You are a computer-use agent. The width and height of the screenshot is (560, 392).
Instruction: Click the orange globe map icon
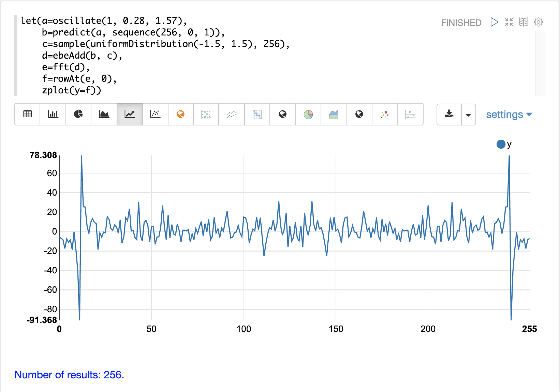point(181,114)
